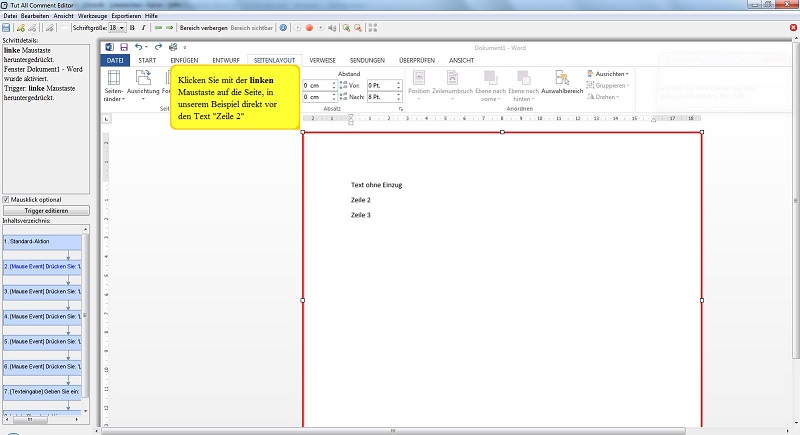Click the red record button in the toolbar
The width and height of the screenshot is (800, 435).
[x=309, y=28]
